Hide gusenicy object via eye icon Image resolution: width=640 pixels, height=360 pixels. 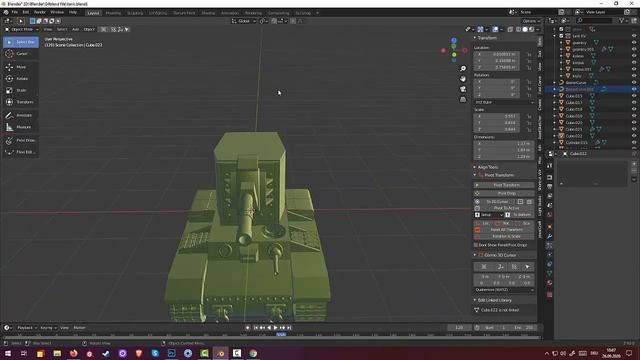634,42
